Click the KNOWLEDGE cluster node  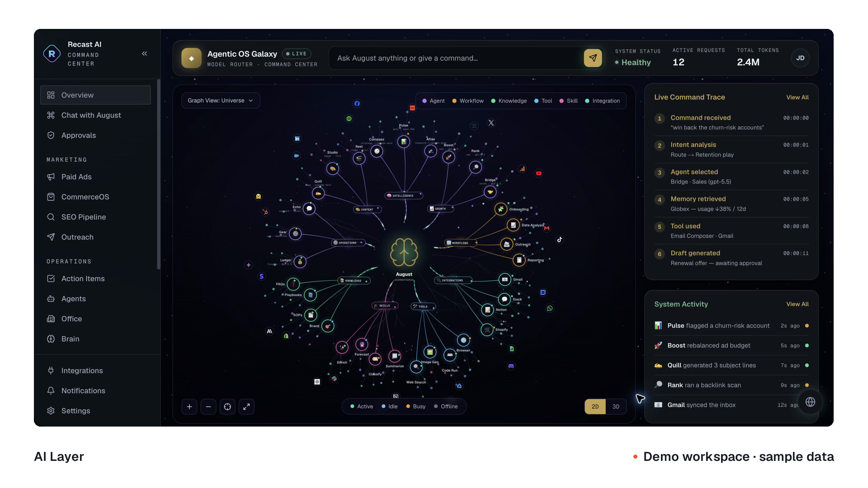354,281
